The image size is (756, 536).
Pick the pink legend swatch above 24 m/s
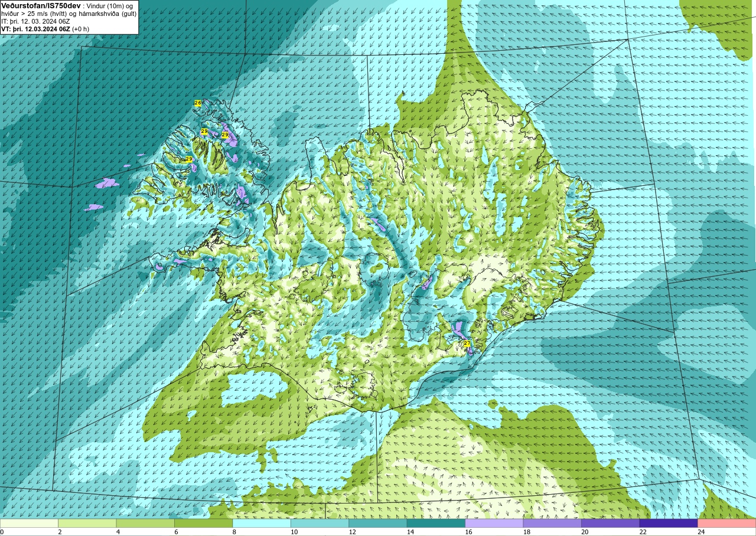click(727, 523)
